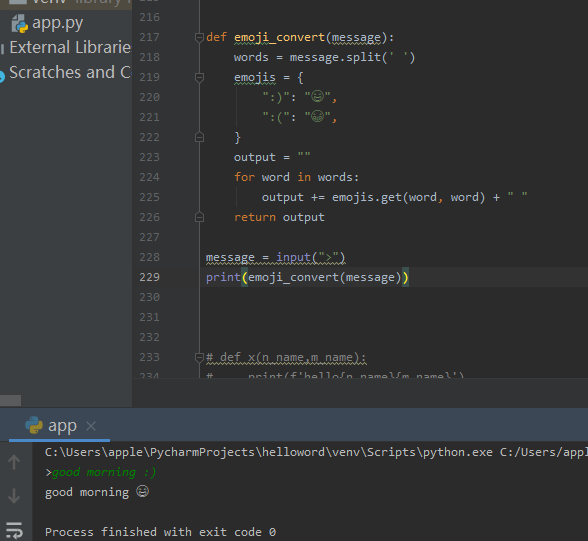
Task: Collapse the commented def x fold marker
Action: click(200, 357)
